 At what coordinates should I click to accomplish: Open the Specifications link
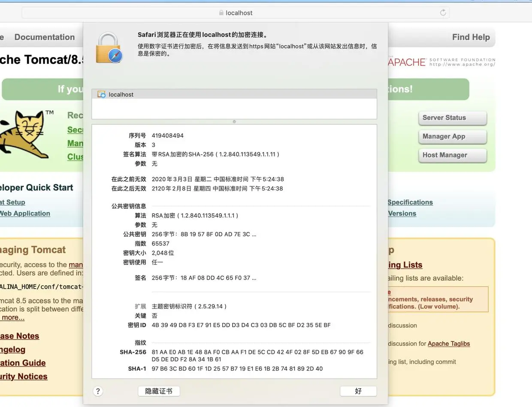410,202
